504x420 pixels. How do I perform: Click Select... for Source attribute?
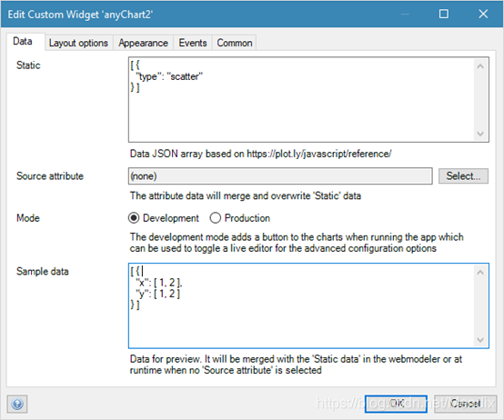pos(463,176)
